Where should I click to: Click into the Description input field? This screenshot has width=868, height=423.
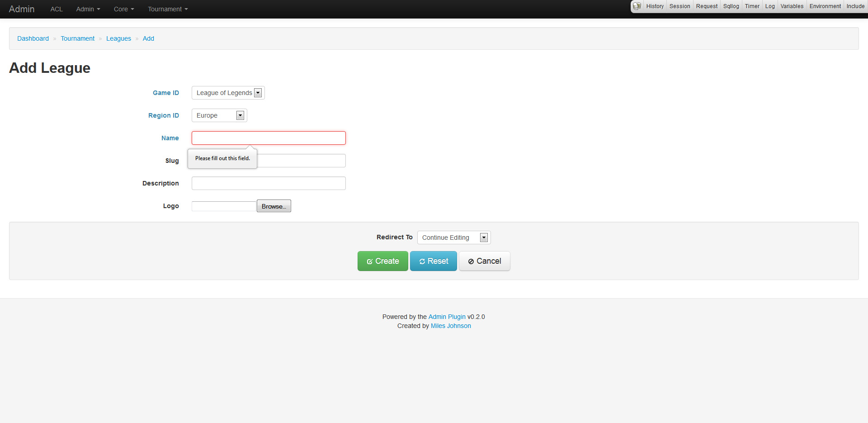tap(269, 183)
